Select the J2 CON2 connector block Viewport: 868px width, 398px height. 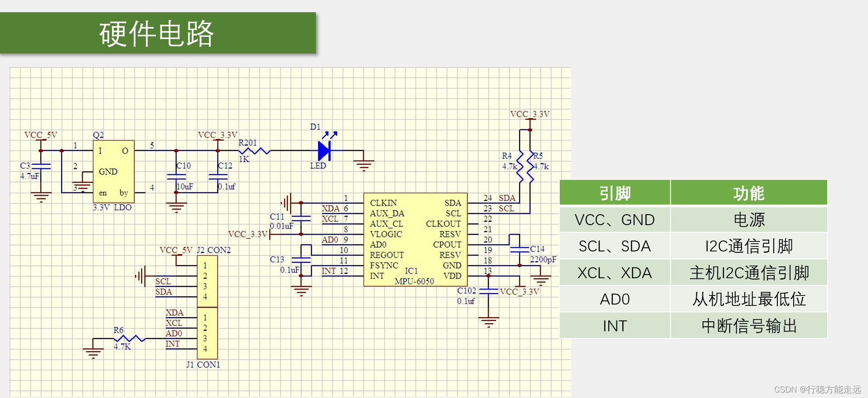click(x=207, y=281)
